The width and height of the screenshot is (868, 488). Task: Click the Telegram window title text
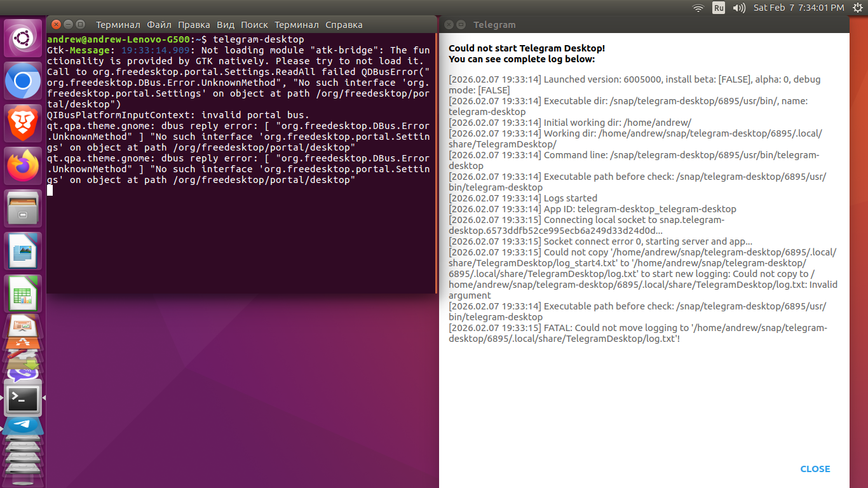pyautogui.click(x=494, y=25)
